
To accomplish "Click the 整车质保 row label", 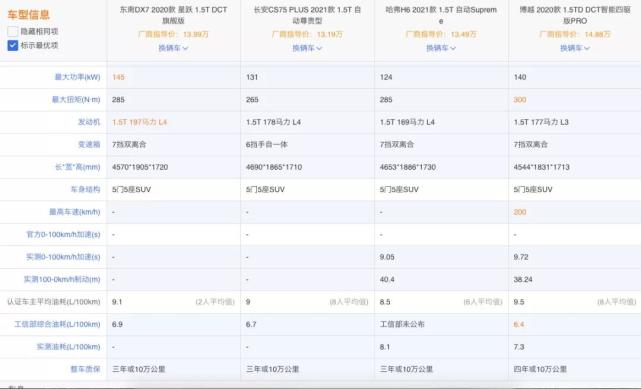I will [x=85, y=369].
